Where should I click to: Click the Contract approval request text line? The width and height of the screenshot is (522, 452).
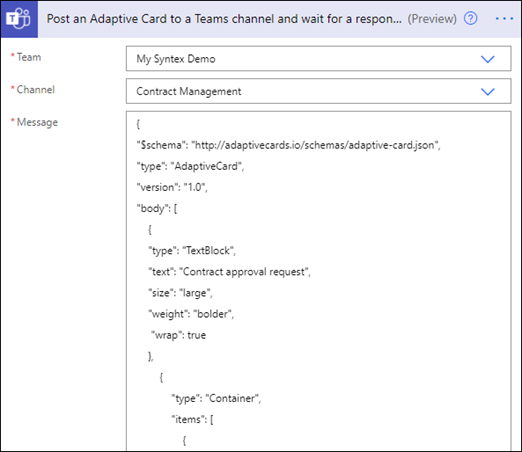pyautogui.click(x=229, y=272)
